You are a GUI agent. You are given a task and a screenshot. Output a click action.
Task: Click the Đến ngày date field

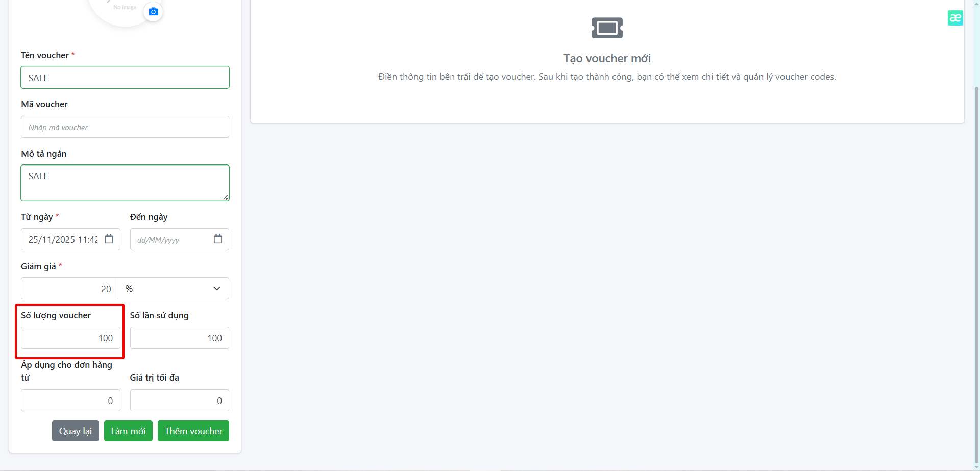coord(180,239)
